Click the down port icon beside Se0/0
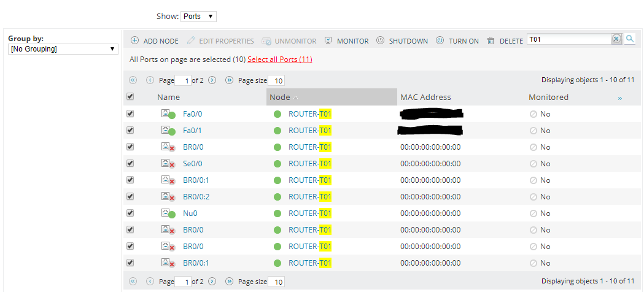644x292 pixels. (168, 164)
